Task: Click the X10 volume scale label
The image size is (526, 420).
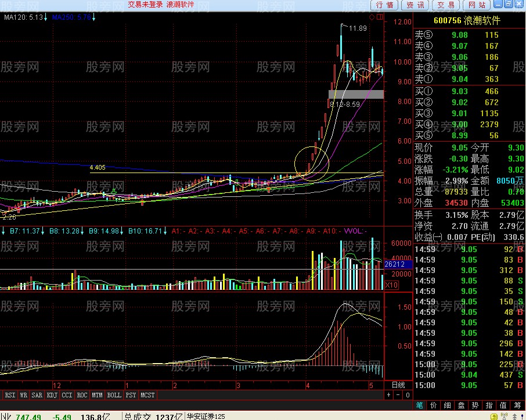Action: (x=391, y=285)
